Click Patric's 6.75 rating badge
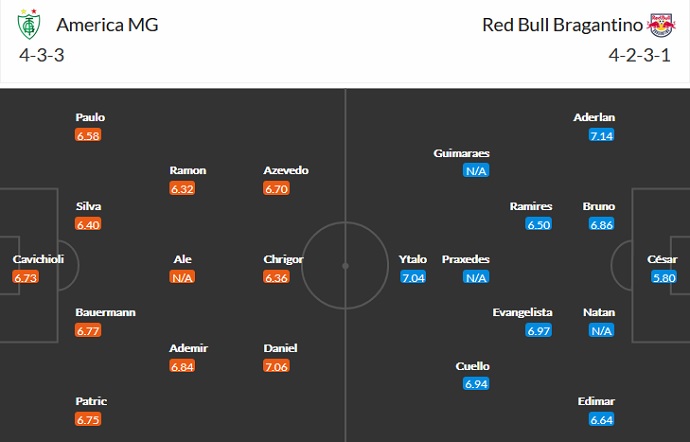 coord(89,419)
